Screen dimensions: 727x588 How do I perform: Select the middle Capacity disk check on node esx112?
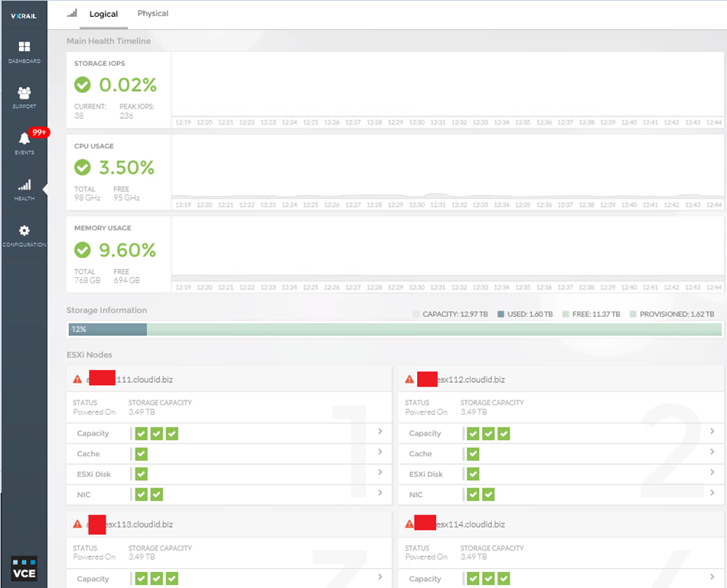pos(488,433)
